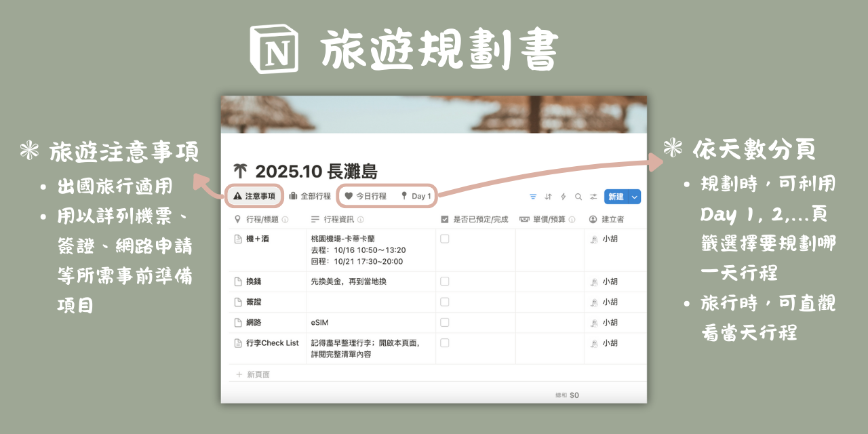This screenshot has height=434, width=868.
Task: Open the view settings sliders icon
Action: tap(593, 197)
